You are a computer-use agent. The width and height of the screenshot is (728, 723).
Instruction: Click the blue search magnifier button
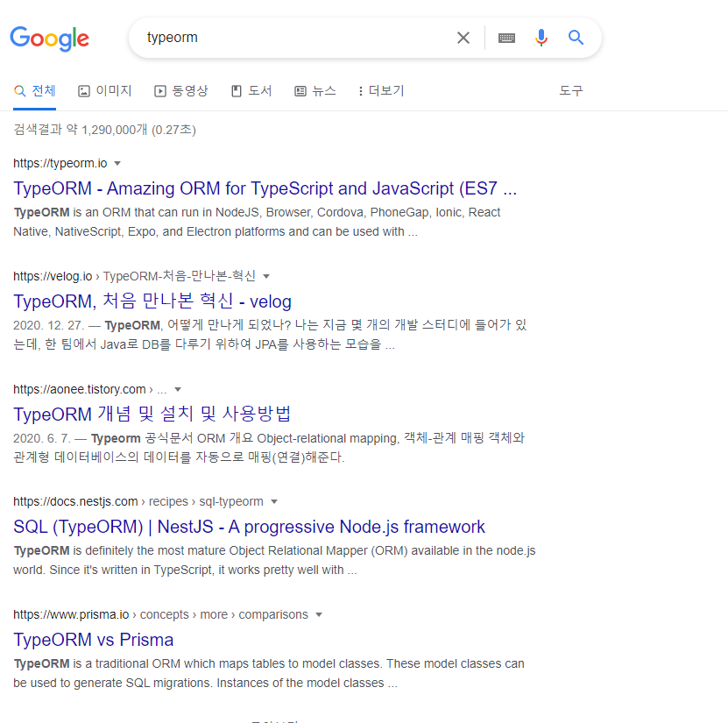(x=576, y=37)
